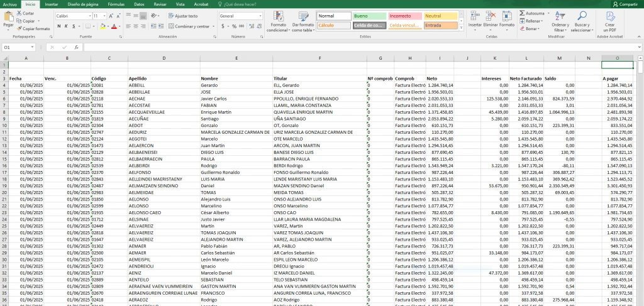The width and height of the screenshot is (644, 306).
Task: Apply percent style format
Action: (x=234, y=26)
